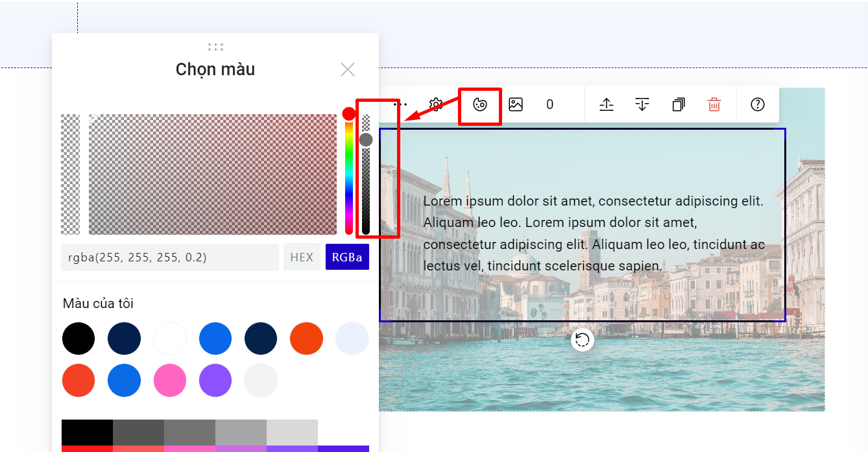Switch color format to HEX
The image size is (868, 452).
(302, 257)
